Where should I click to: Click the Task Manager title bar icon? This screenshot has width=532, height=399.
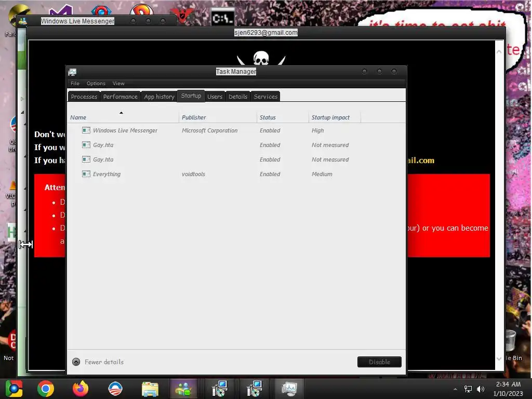pyautogui.click(x=72, y=72)
